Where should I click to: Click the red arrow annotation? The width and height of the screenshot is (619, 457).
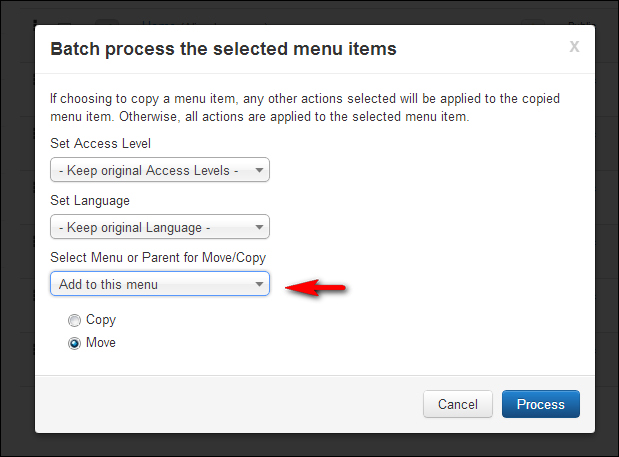[316, 288]
